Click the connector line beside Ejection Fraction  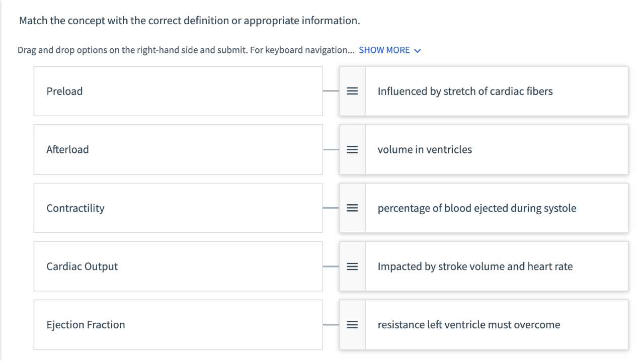point(331,324)
